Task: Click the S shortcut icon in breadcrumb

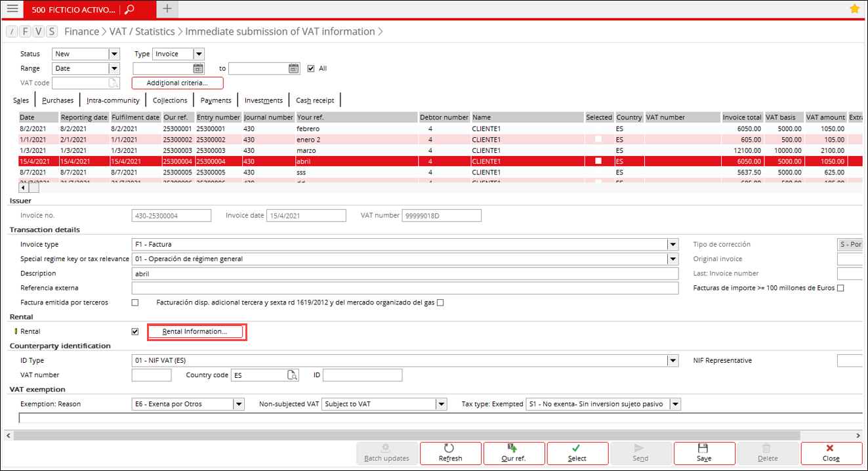Action: coord(52,31)
